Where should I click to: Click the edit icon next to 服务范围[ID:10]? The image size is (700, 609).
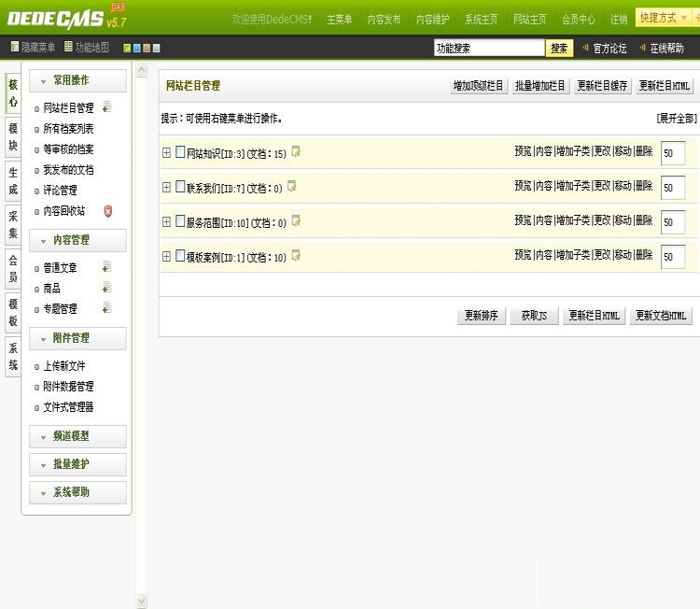point(296,220)
